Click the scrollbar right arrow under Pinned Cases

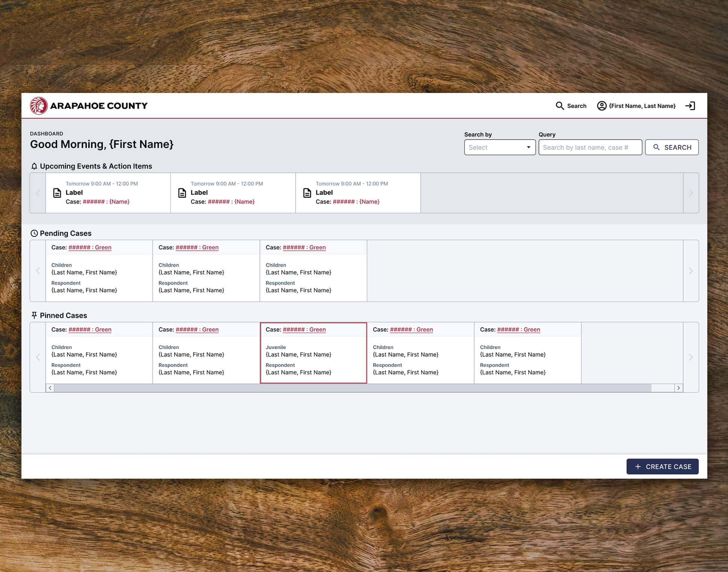[x=678, y=388]
